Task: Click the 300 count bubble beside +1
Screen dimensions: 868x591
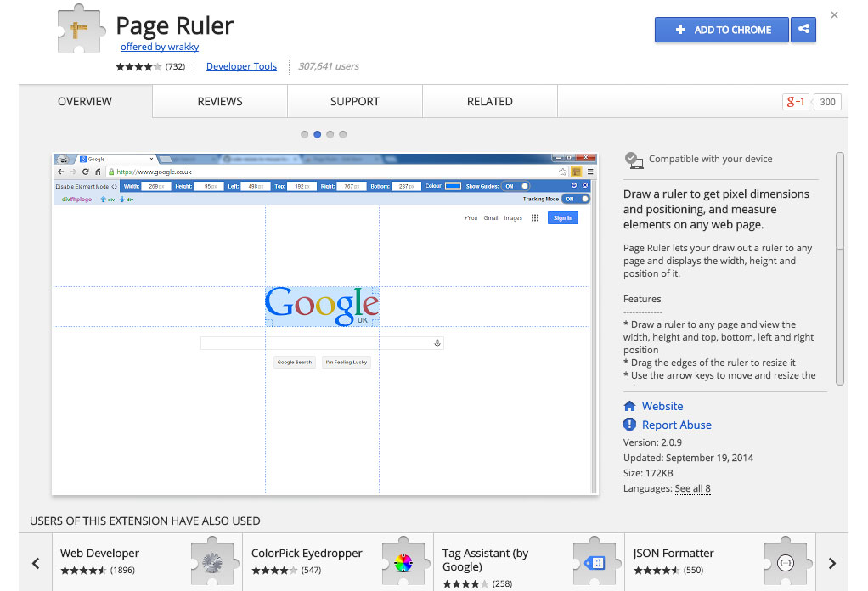Action: (x=827, y=102)
